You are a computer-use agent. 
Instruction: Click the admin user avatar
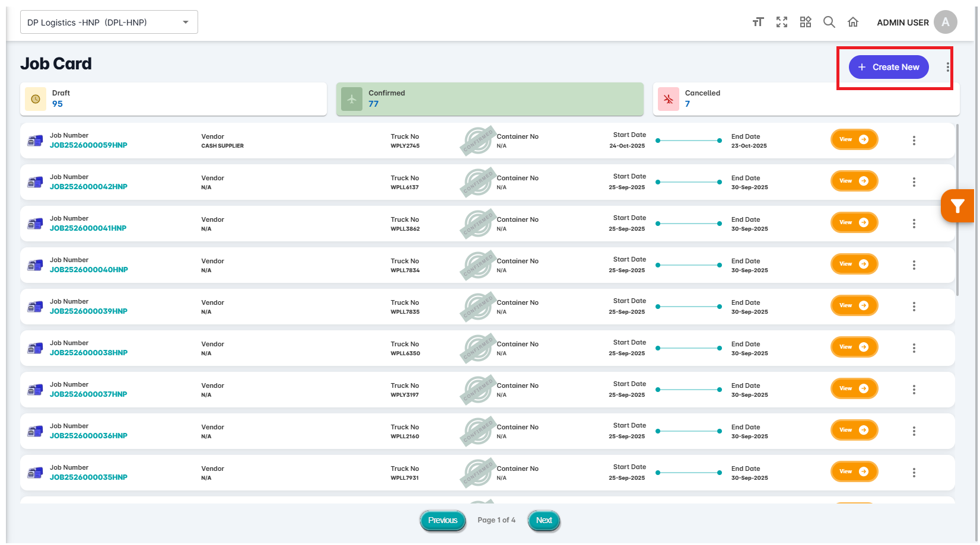pos(945,22)
